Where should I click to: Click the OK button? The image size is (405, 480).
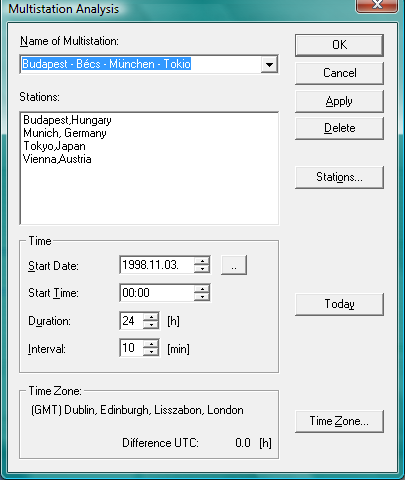pos(339,45)
